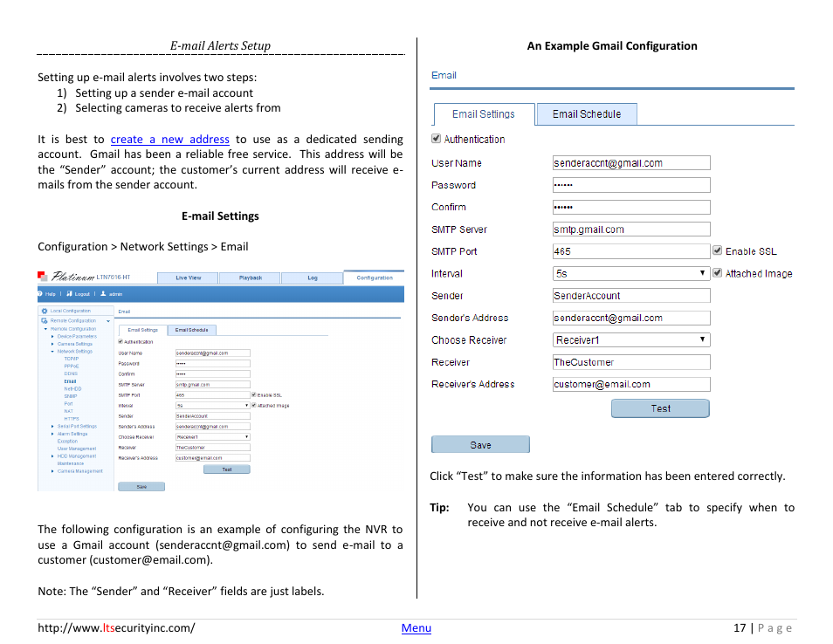The width and height of the screenshot is (833, 644).
Task: Select Email in the sidebar tree
Action: 70,381
